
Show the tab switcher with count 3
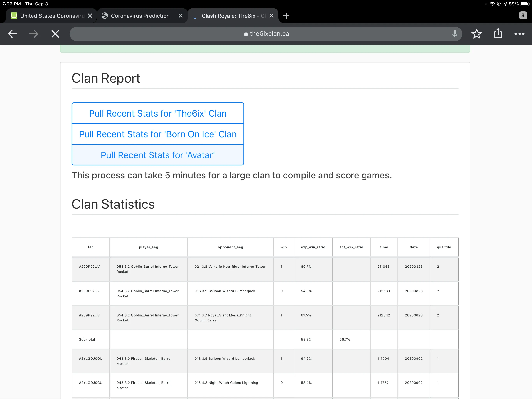[x=523, y=16]
